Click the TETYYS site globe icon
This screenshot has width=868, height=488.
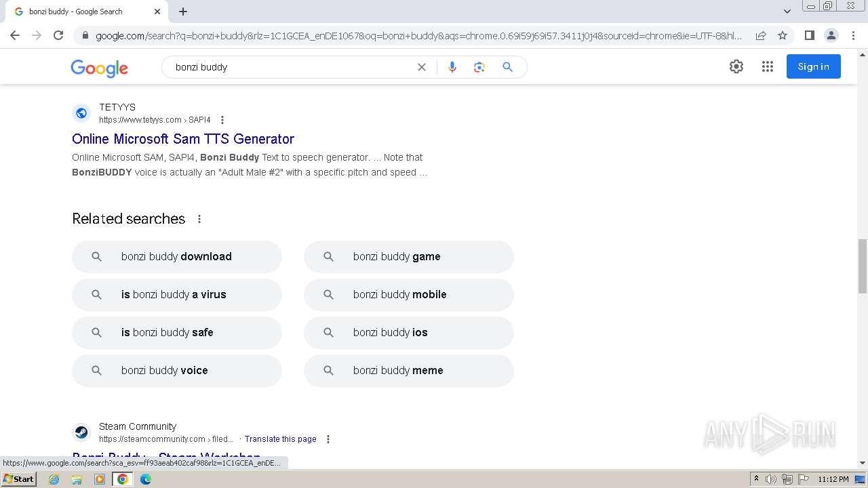[x=81, y=113]
